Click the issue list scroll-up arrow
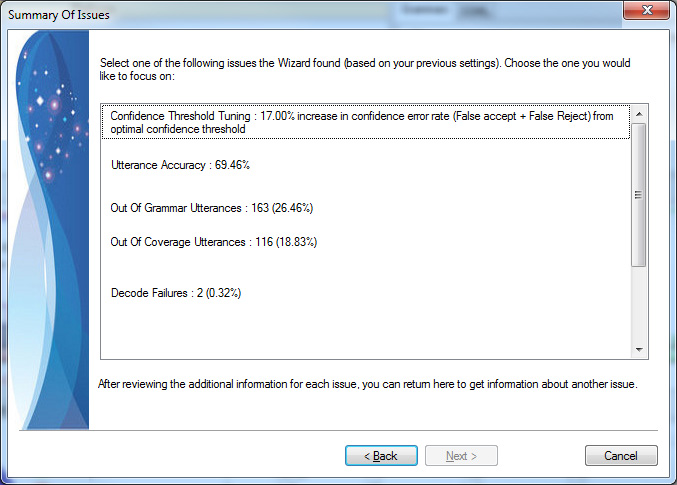Screen dimensions: 677x485 pos(639,114)
